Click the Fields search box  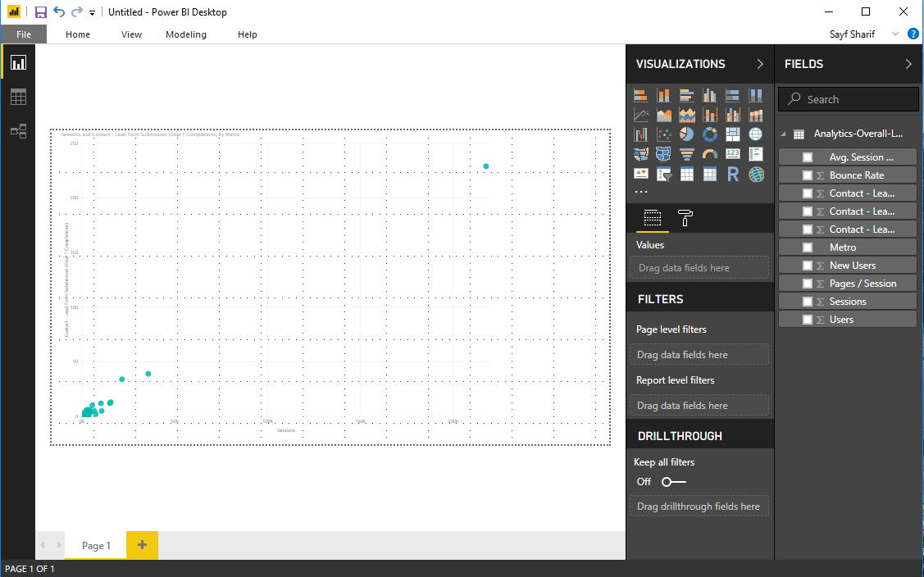pyautogui.click(x=849, y=99)
